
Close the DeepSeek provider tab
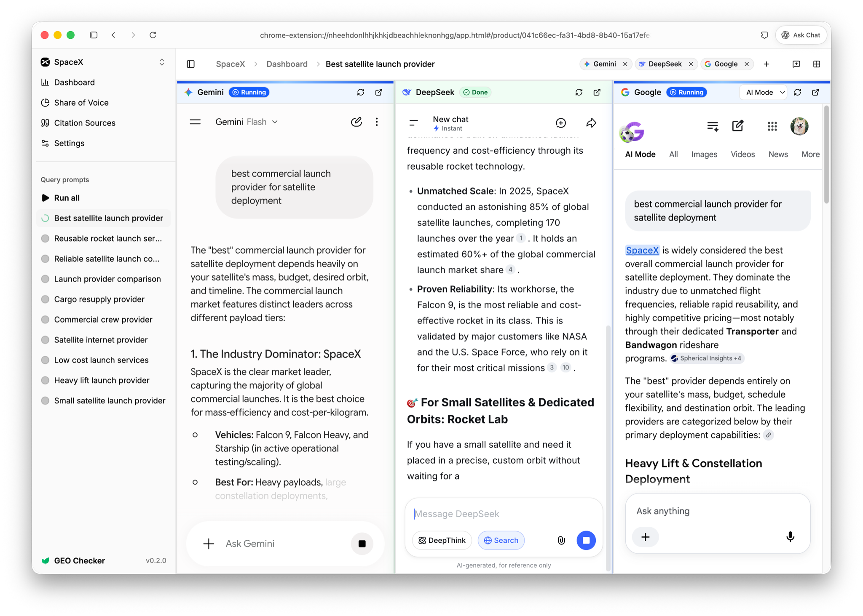691,64
